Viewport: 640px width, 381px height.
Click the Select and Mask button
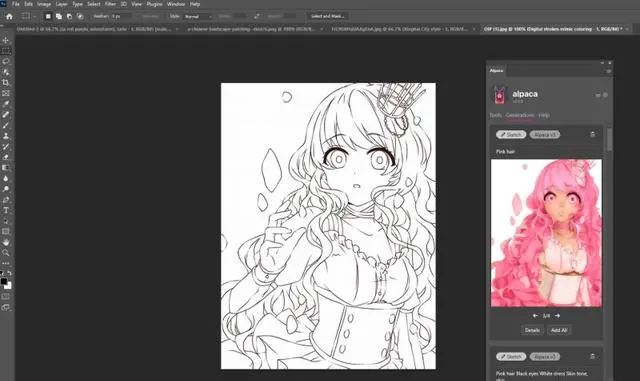[327, 16]
